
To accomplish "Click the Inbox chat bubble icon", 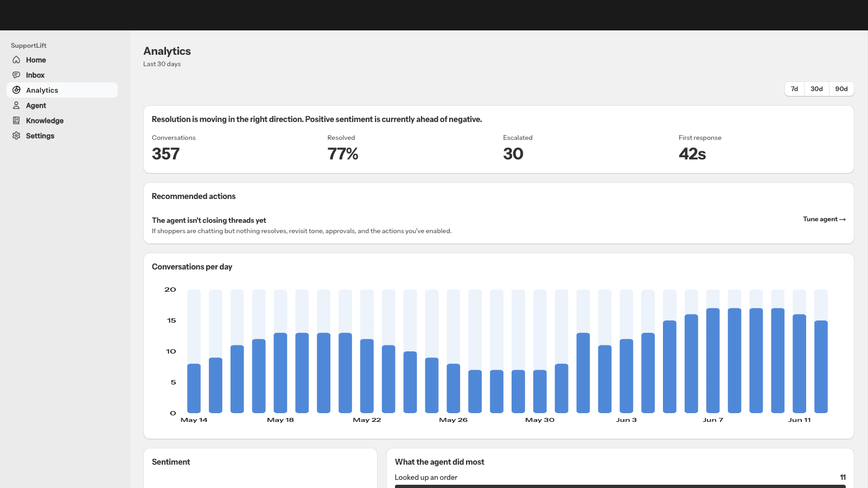I will [16, 75].
